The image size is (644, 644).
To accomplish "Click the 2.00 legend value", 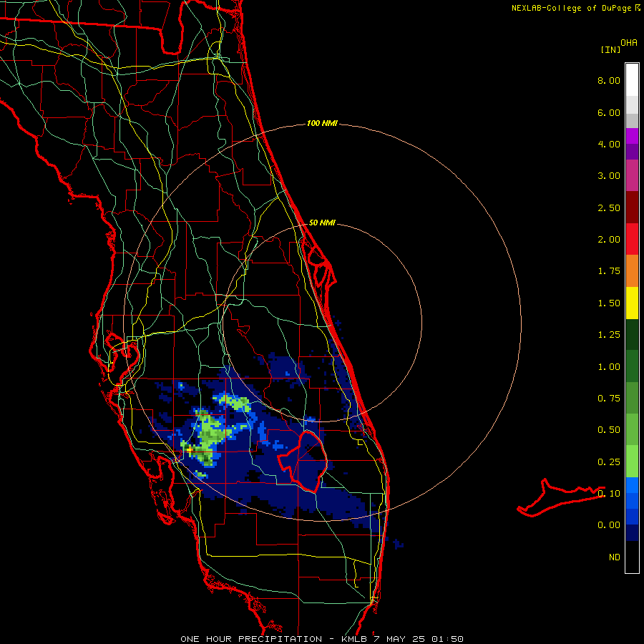I will click(x=609, y=240).
